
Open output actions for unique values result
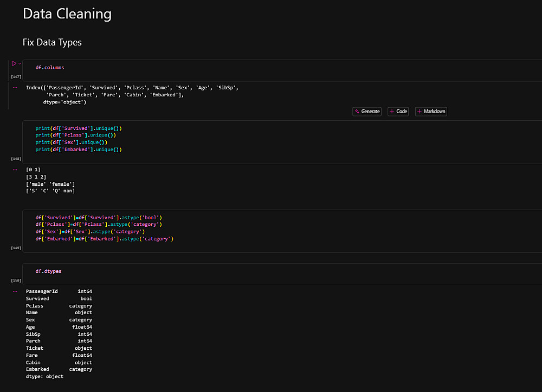15,169
